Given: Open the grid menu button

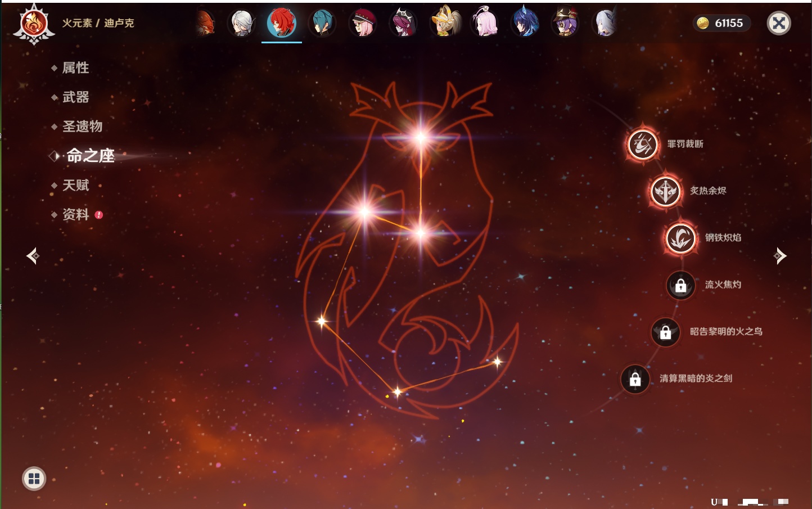Looking at the screenshot, I should 34,479.
